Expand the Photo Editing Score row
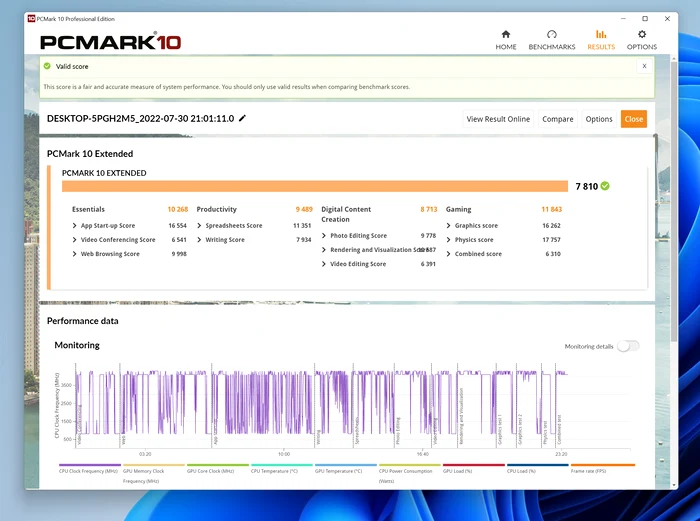The image size is (700, 521). (325, 236)
